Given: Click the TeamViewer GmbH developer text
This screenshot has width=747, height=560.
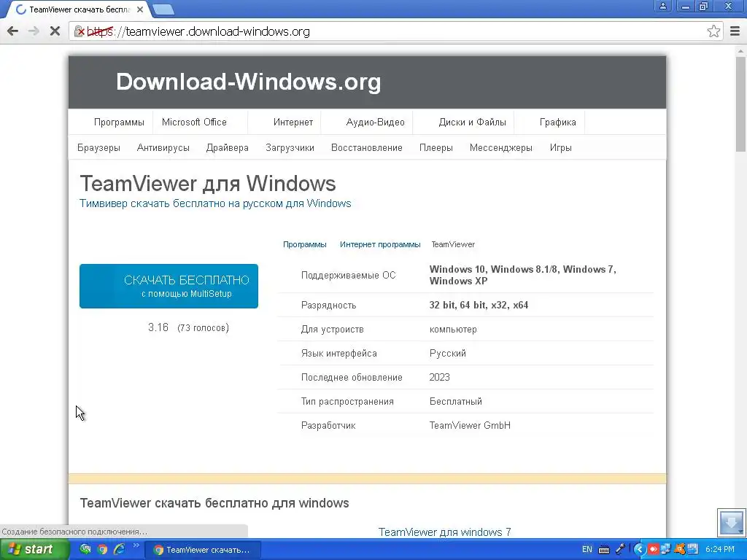Looking at the screenshot, I should [x=470, y=425].
